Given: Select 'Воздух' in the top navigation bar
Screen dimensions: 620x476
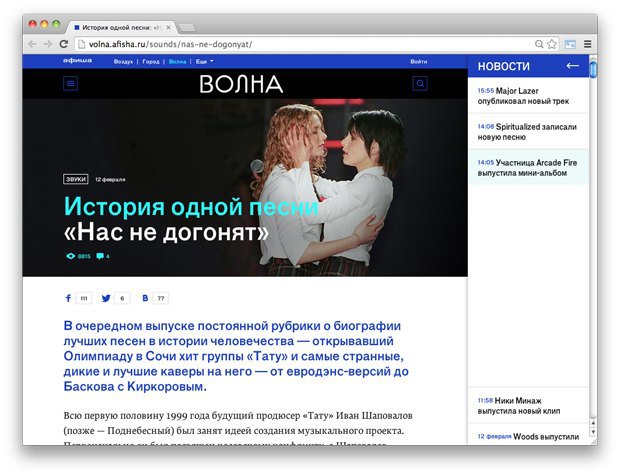Looking at the screenshot, I should point(123,62).
